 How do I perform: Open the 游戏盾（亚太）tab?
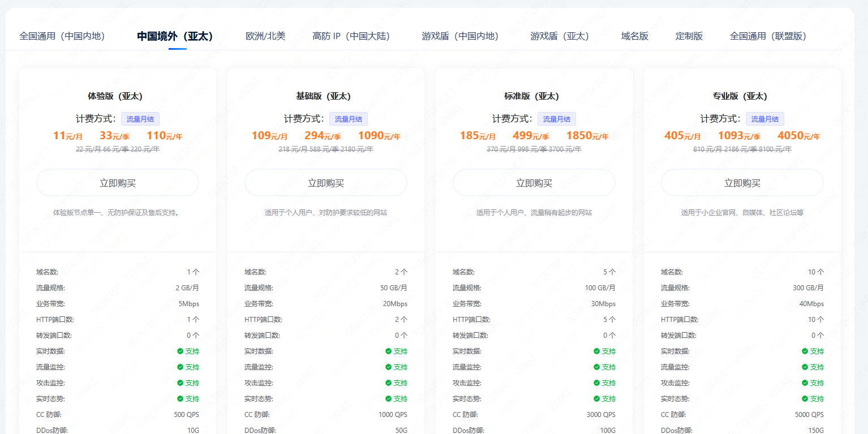(560, 36)
